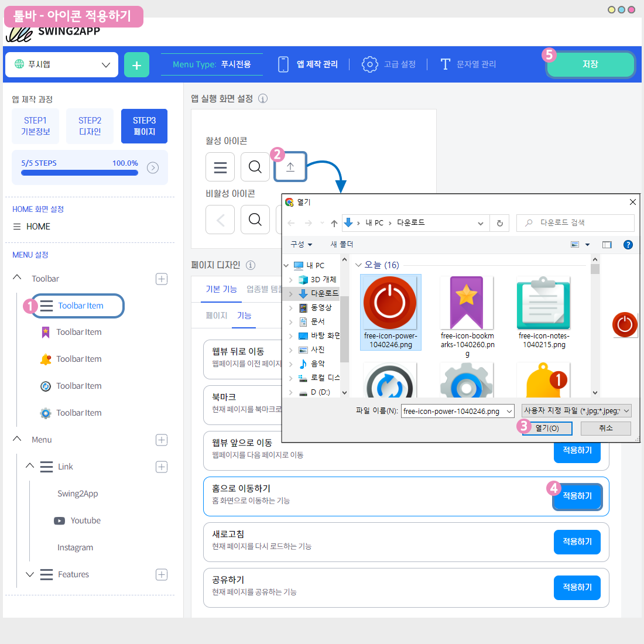
Task: Collapse the Menu section in sidebar
Action: click(x=18, y=439)
